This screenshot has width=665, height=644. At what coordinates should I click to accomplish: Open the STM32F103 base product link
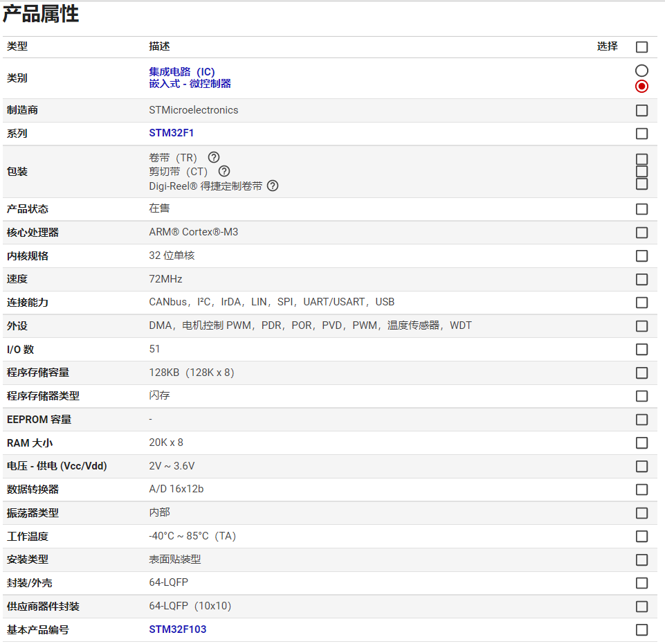[178, 629]
